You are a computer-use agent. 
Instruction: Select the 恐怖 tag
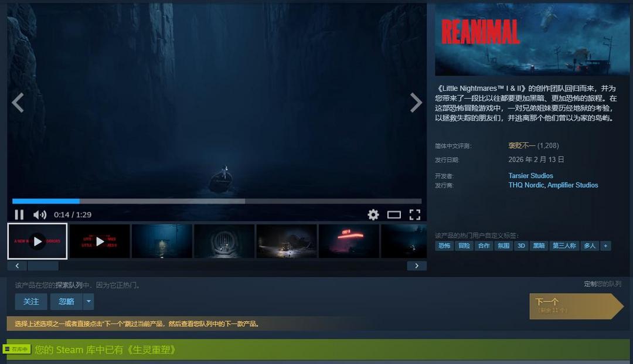[444, 246]
